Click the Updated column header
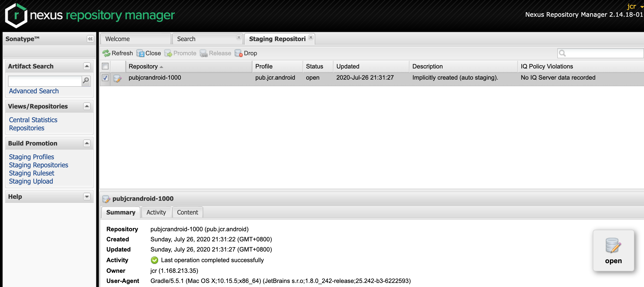This screenshot has height=287, width=644. tap(371, 66)
